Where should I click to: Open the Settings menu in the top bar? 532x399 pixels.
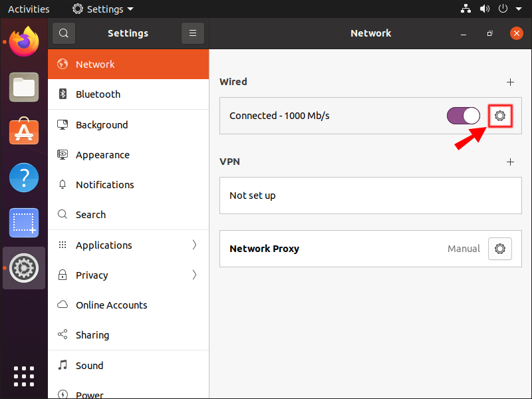(x=102, y=9)
